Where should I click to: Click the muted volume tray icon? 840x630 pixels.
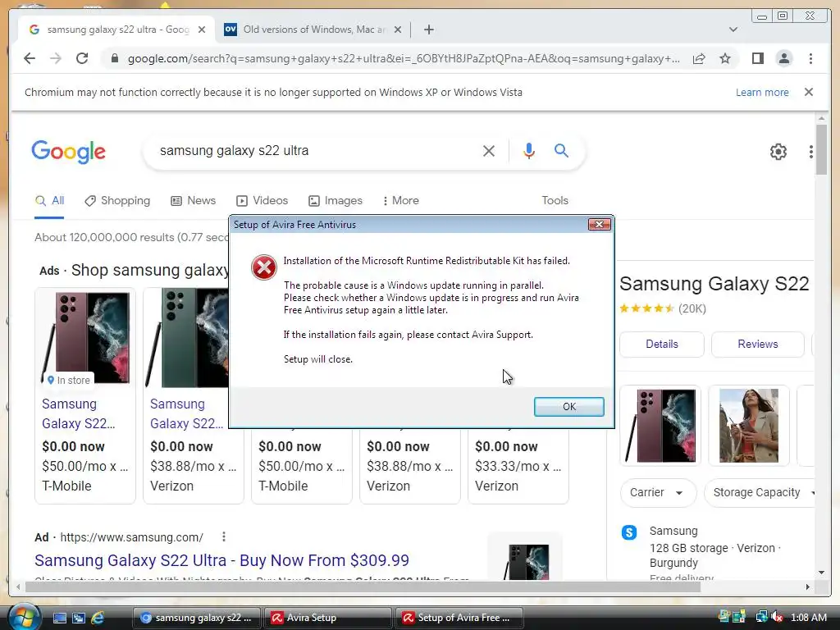coord(776,617)
